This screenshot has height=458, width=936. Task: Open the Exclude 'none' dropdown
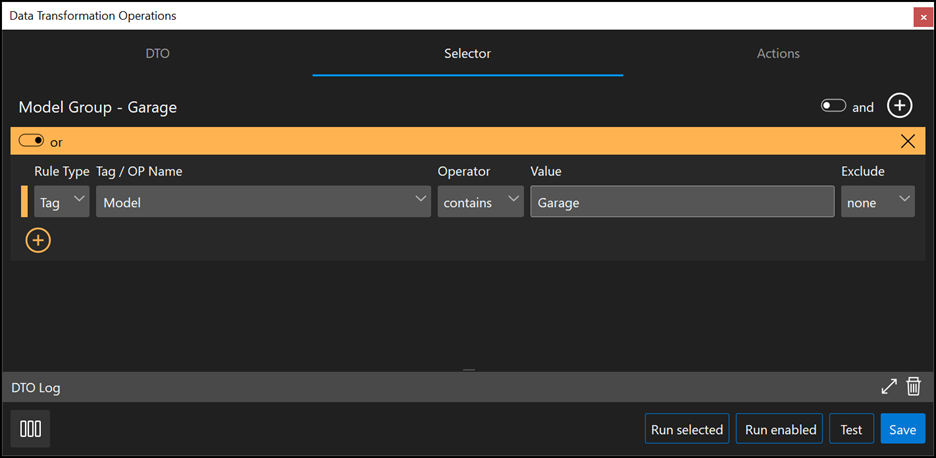[x=877, y=202]
